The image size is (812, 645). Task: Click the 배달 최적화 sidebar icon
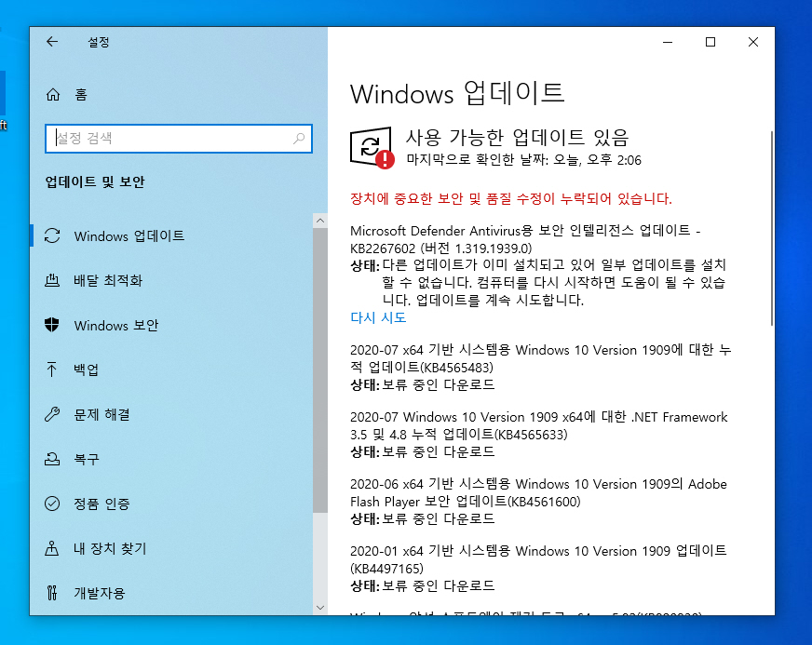52,280
